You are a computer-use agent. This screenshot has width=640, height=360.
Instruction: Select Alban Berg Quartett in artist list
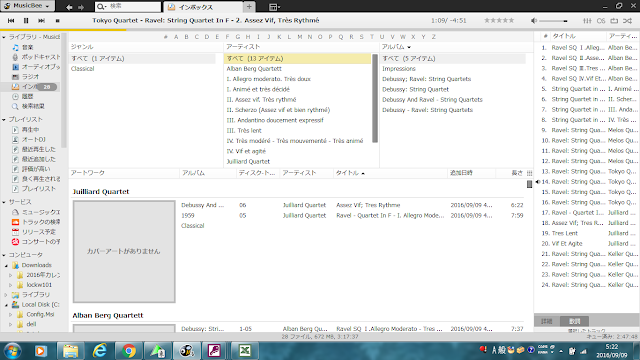[254, 69]
